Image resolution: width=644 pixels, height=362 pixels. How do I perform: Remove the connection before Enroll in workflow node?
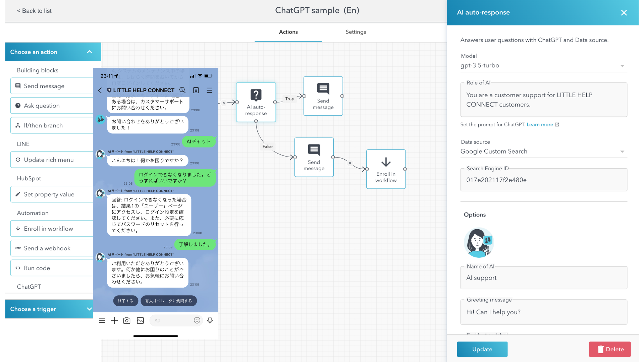click(350, 163)
